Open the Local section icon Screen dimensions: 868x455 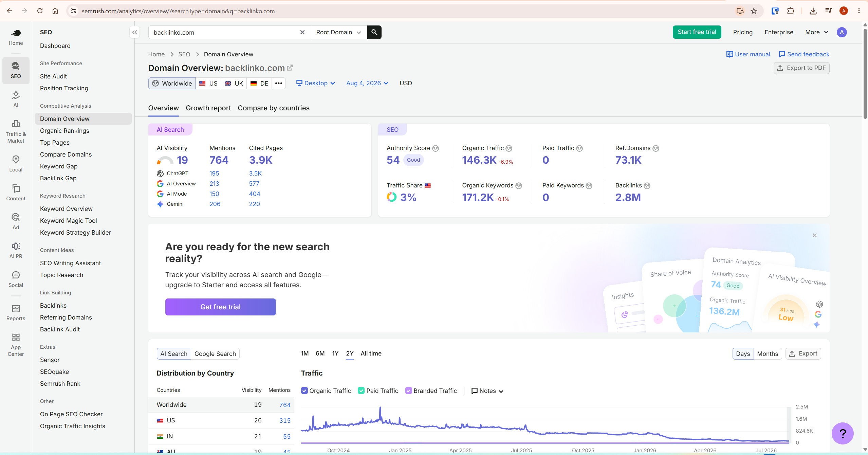pos(16,164)
